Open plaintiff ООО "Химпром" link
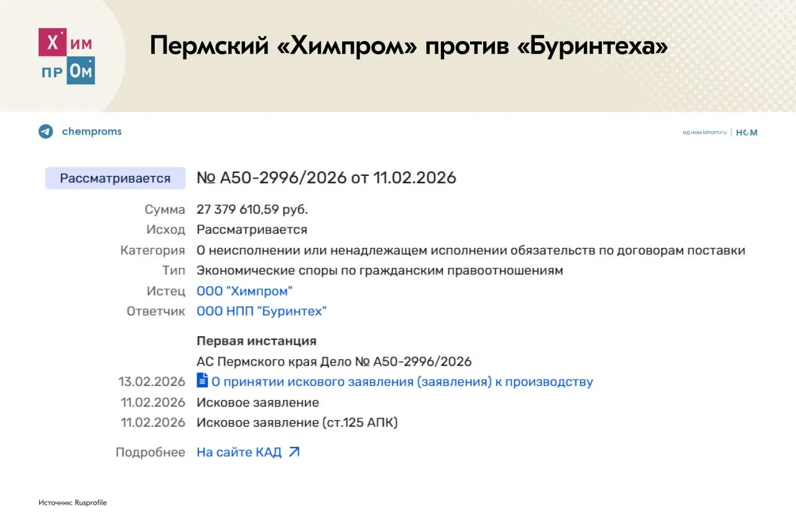The width and height of the screenshot is (796, 532). point(244,291)
